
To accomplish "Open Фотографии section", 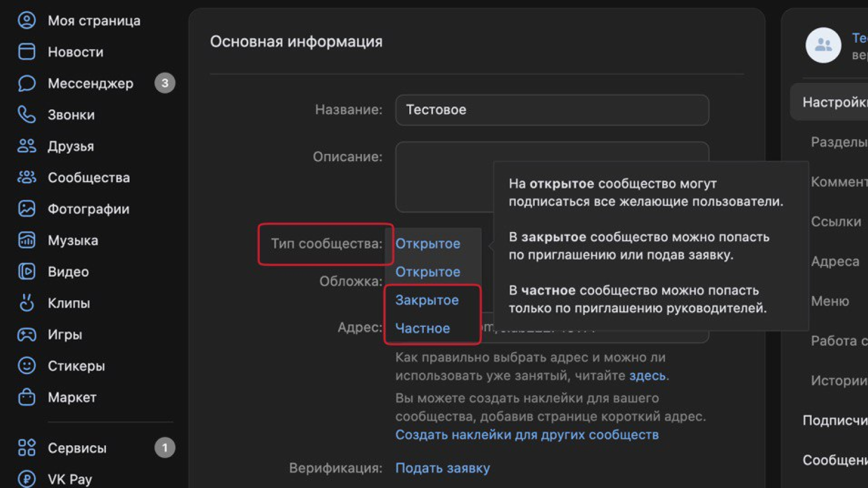I will [x=88, y=209].
